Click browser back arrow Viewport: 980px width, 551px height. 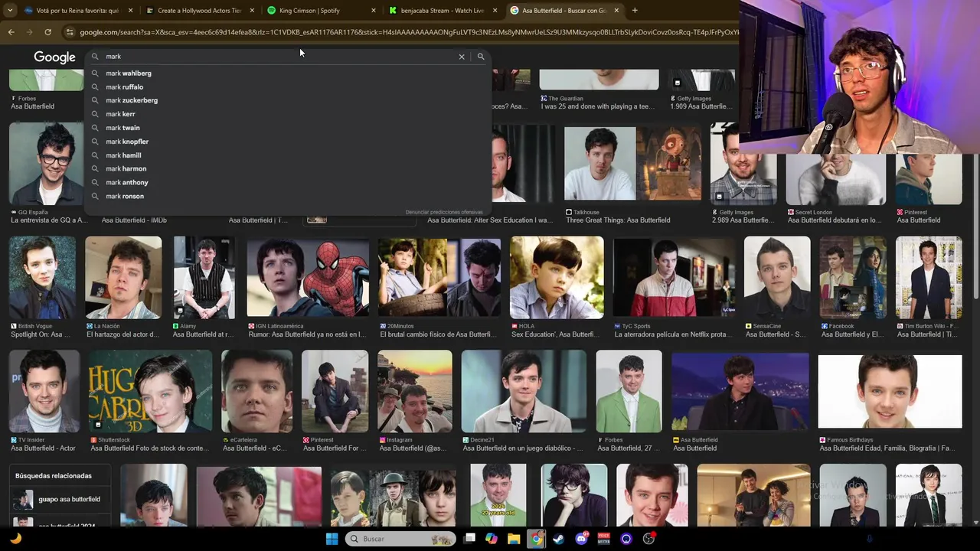point(11,32)
